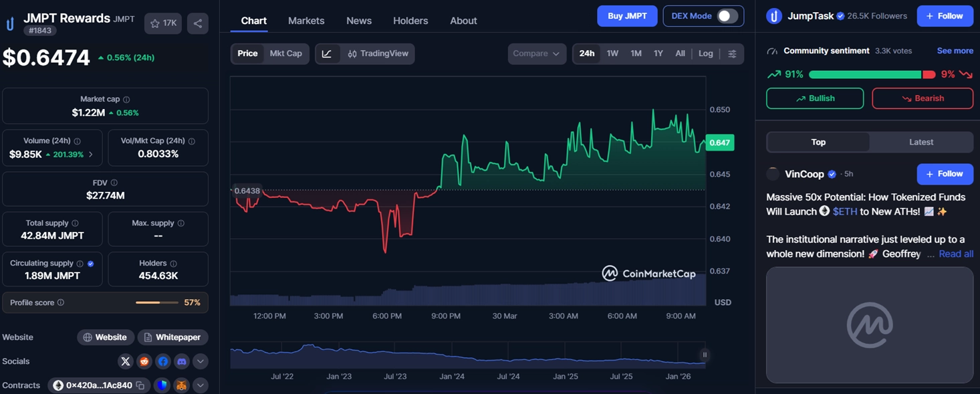Open the Discord social link
This screenshot has height=394, width=980.
click(182, 361)
